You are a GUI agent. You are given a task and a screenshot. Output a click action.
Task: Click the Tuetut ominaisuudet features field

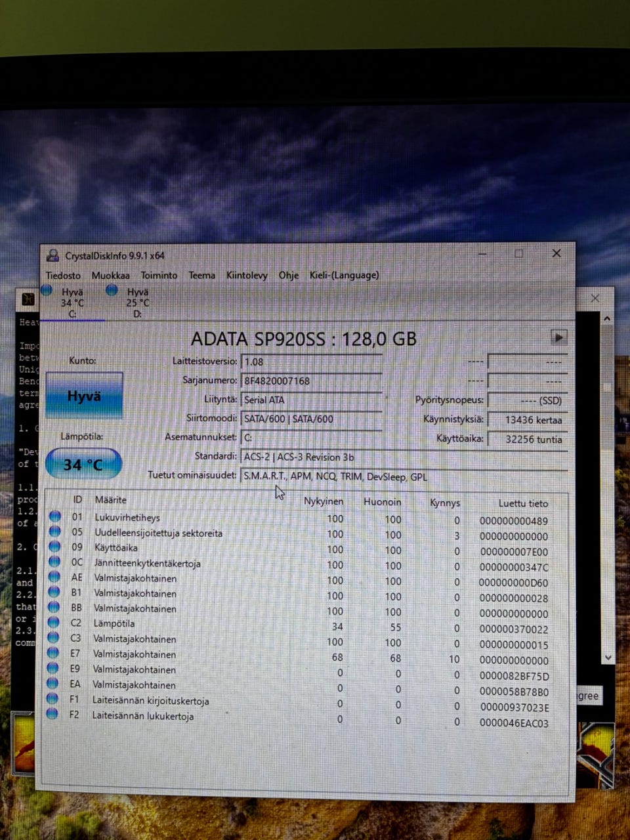[x=404, y=477]
